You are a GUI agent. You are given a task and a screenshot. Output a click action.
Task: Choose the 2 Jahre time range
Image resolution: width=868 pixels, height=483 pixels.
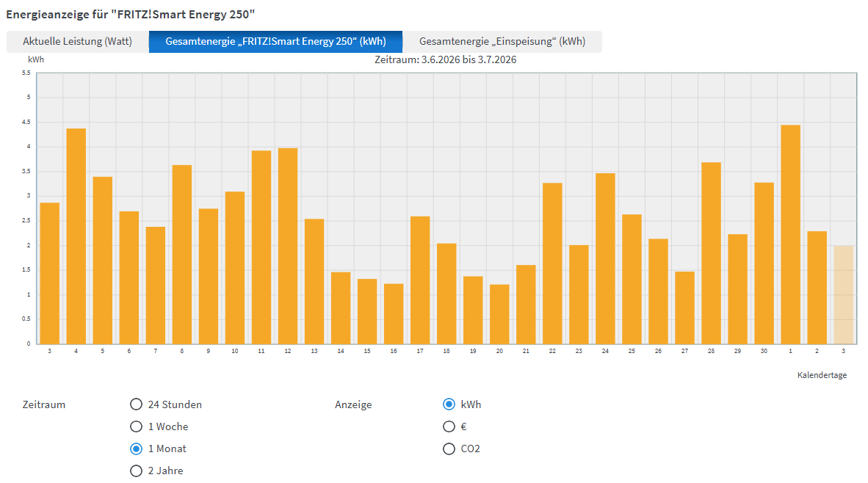(136, 471)
